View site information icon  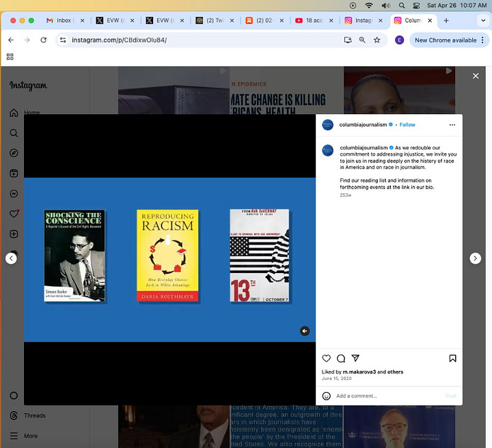tap(63, 40)
